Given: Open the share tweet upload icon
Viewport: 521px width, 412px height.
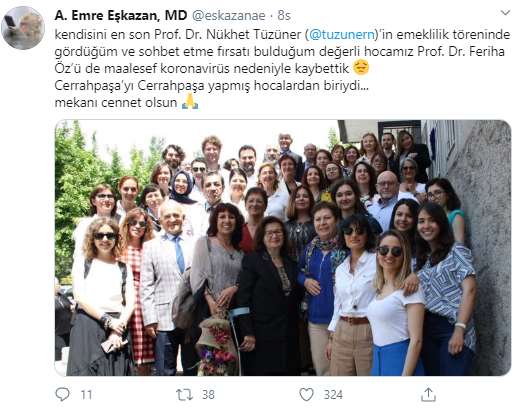Looking at the screenshot, I should 428,394.
